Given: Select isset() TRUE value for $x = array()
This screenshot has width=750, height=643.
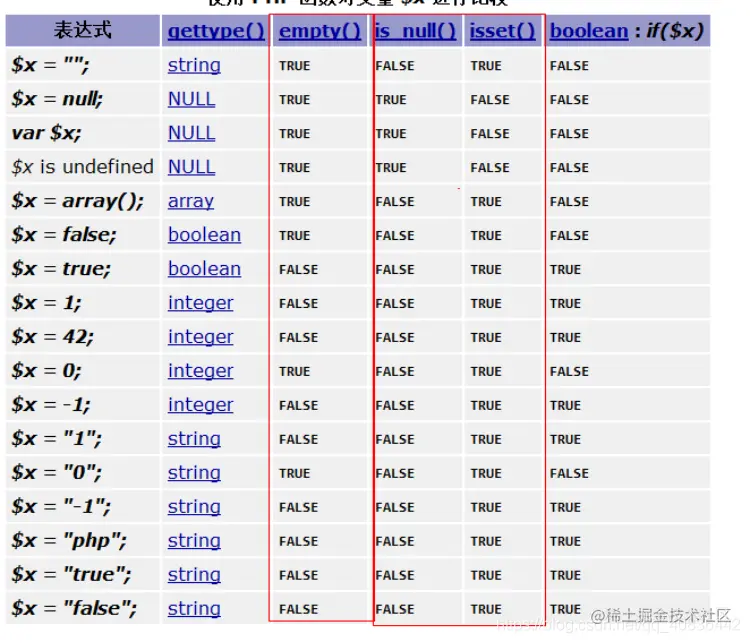Looking at the screenshot, I should pyautogui.click(x=486, y=201).
